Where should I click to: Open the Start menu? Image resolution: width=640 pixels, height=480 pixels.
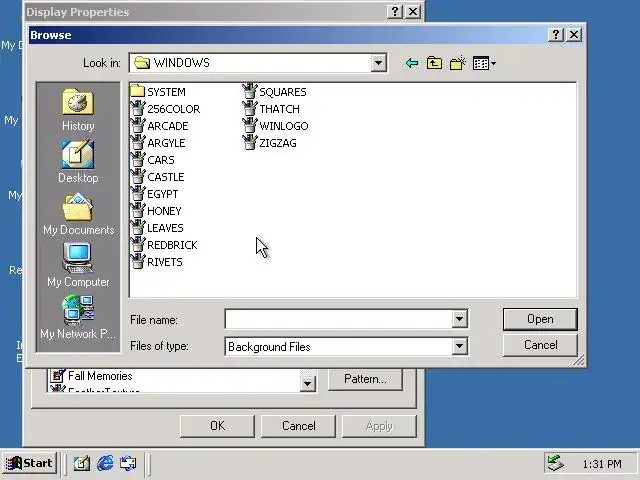pos(29,463)
